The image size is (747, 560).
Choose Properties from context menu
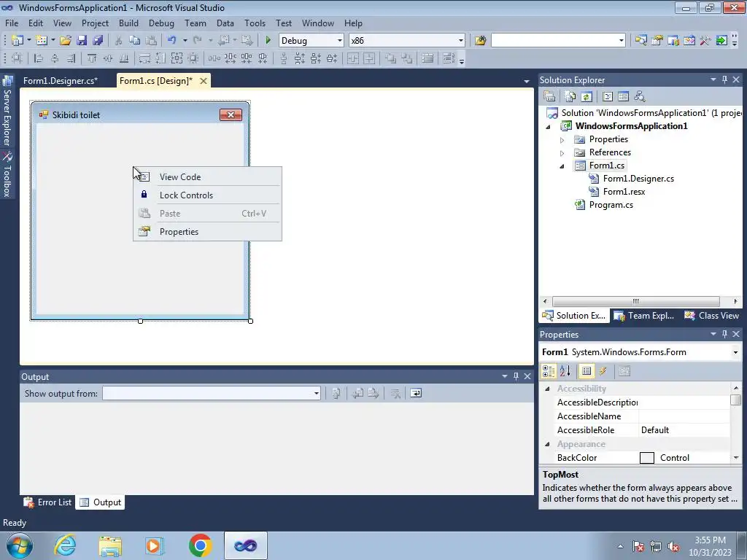[207, 232]
